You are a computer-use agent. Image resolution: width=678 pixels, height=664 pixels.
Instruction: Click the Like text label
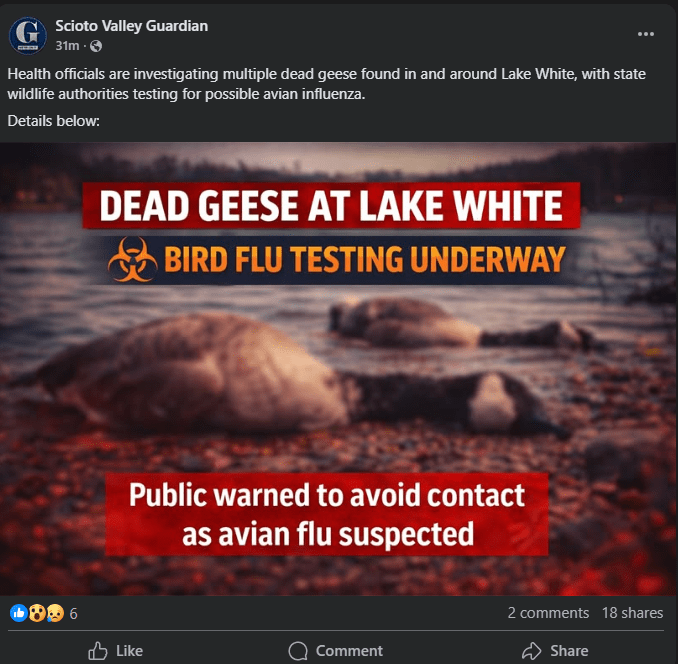pos(129,651)
